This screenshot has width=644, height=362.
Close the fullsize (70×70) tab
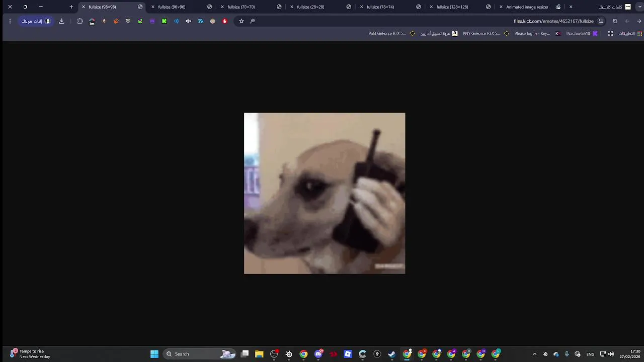pyautogui.click(x=222, y=7)
